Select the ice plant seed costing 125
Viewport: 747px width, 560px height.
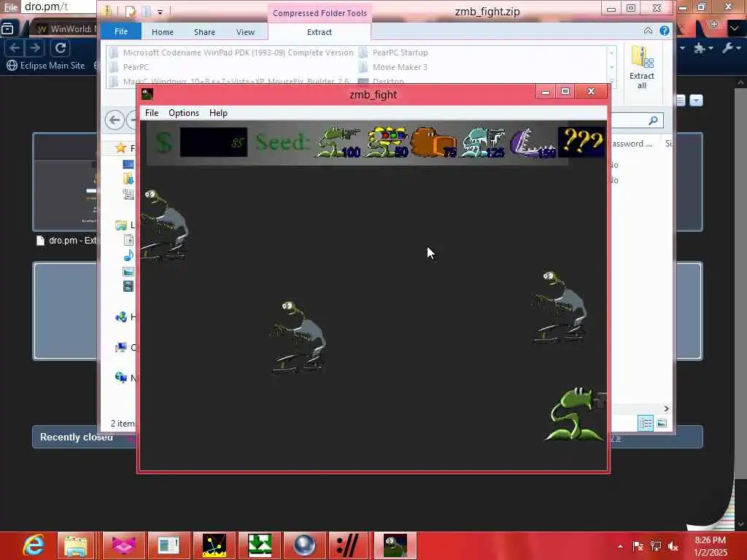click(x=483, y=142)
